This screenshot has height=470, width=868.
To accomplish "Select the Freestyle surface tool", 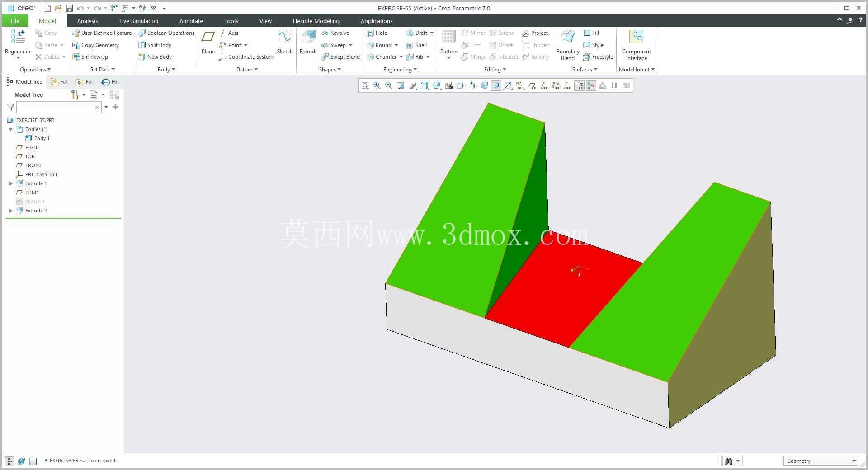I will (x=598, y=57).
